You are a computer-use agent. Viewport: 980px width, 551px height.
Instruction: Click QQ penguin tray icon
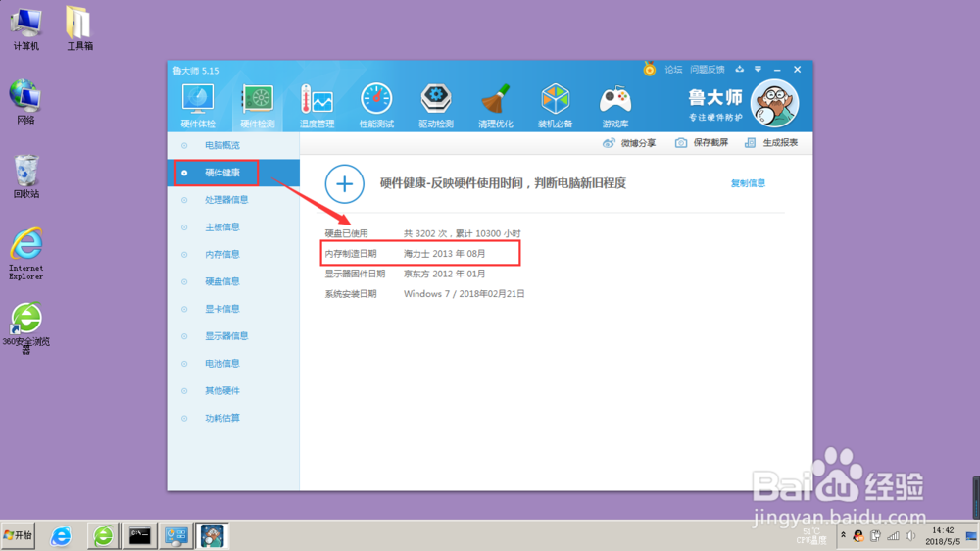pos(858,536)
